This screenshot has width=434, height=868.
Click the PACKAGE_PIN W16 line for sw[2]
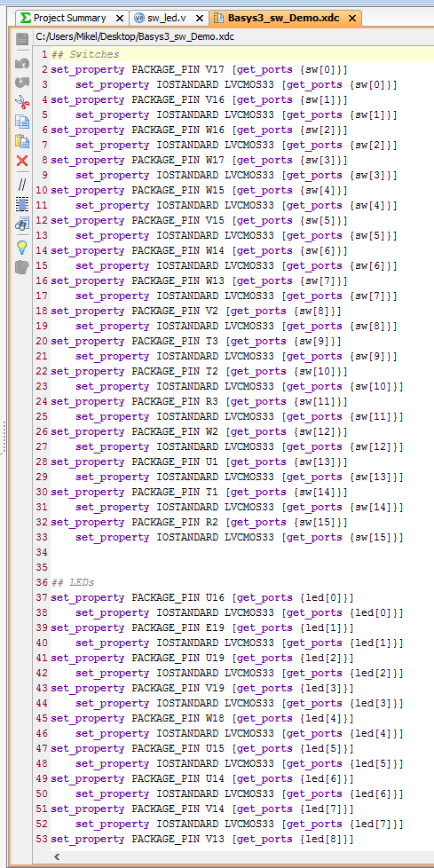[200, 130]
